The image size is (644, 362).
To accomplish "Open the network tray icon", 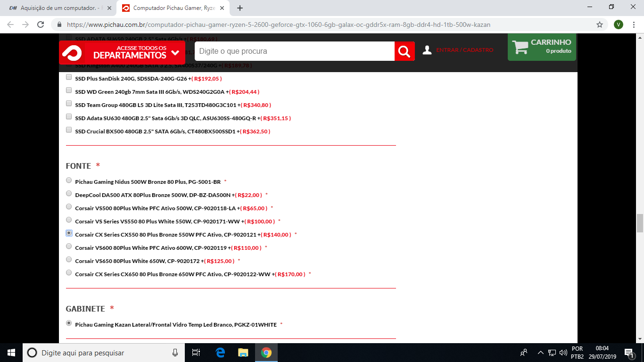I will coord(552,353).
